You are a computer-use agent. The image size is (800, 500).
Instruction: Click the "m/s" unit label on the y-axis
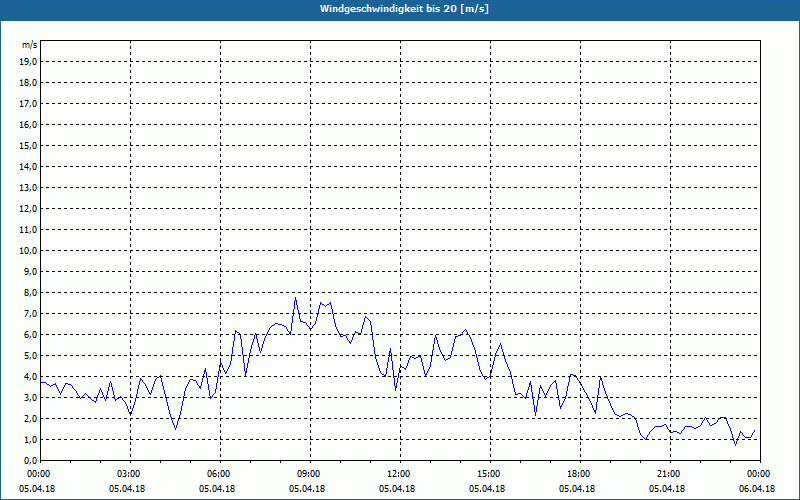click(x=30, y=45)
